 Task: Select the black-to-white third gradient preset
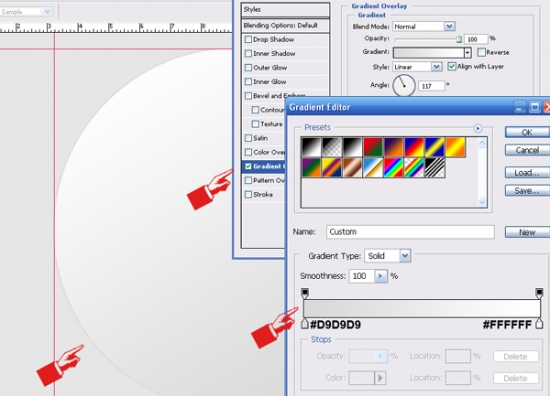coord(352,147)
